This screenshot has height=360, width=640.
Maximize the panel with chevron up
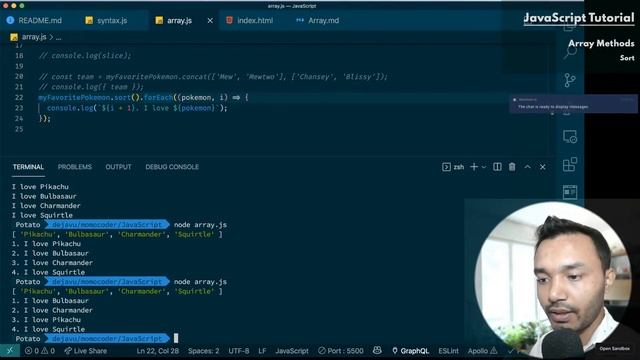tap(527, 167)
